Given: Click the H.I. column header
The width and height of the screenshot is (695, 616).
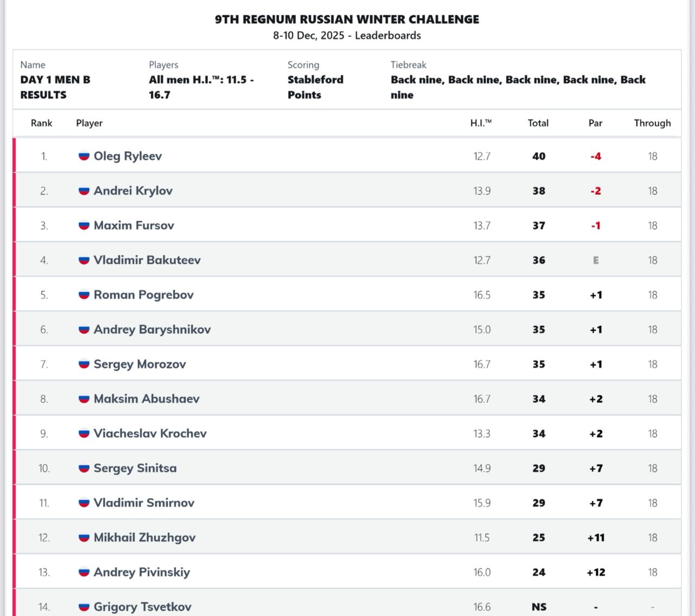Looking at the screenshot, I should (x=481, y=123).
